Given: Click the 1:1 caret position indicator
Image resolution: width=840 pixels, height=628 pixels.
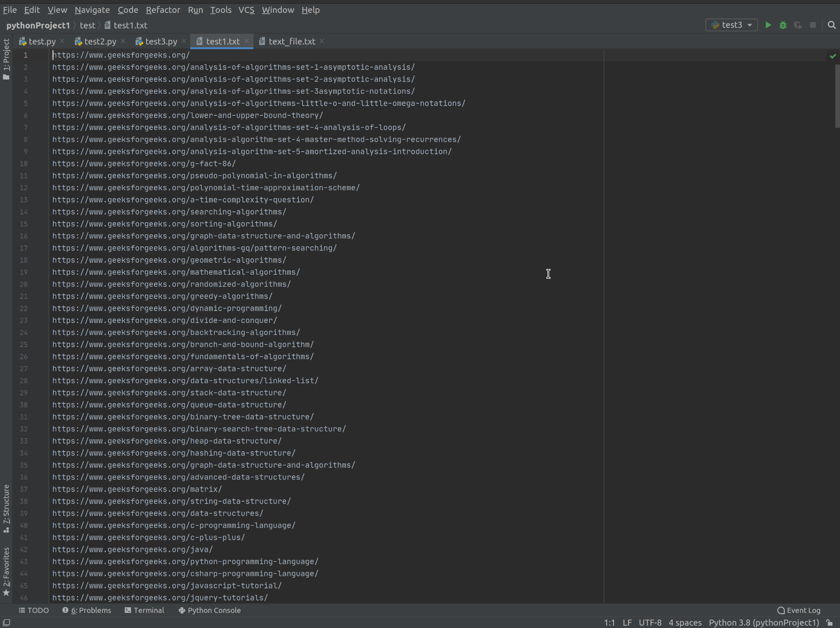Looking at the screenshot, I should pyautogui.click(x=609, y=622).
